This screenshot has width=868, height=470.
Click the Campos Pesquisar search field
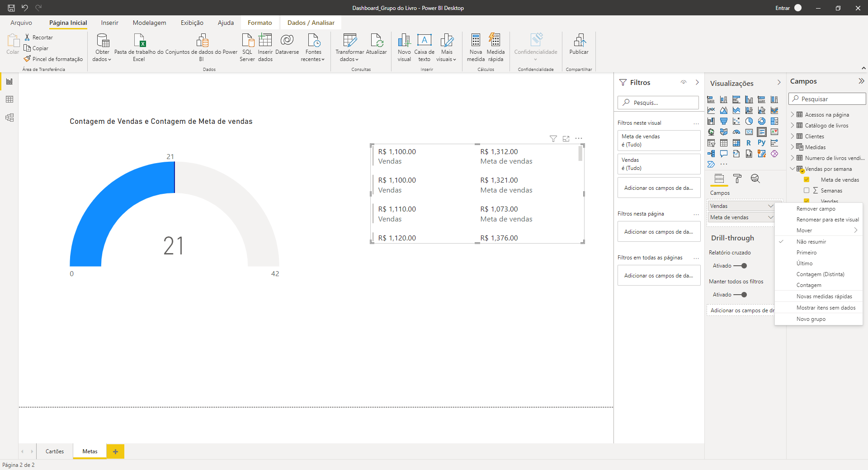[x=827, y=99]
